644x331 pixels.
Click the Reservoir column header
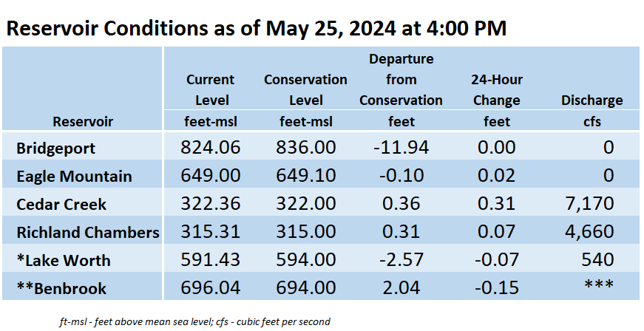tap(83, 121)
